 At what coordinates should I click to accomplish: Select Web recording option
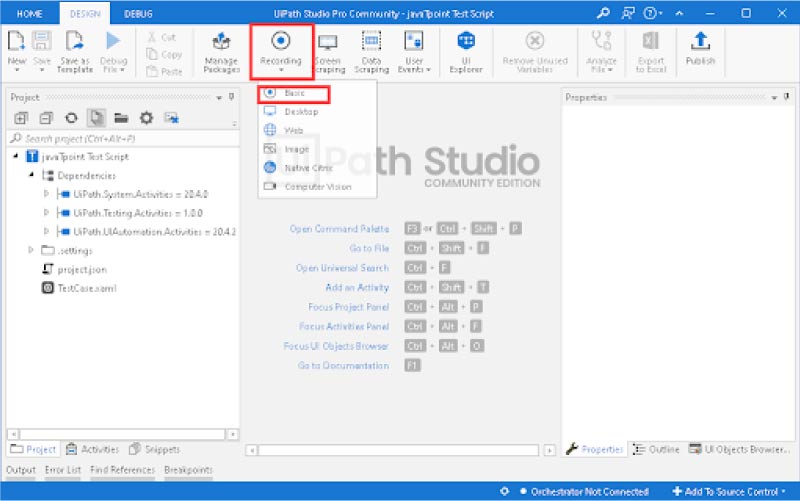click(317, 131)
